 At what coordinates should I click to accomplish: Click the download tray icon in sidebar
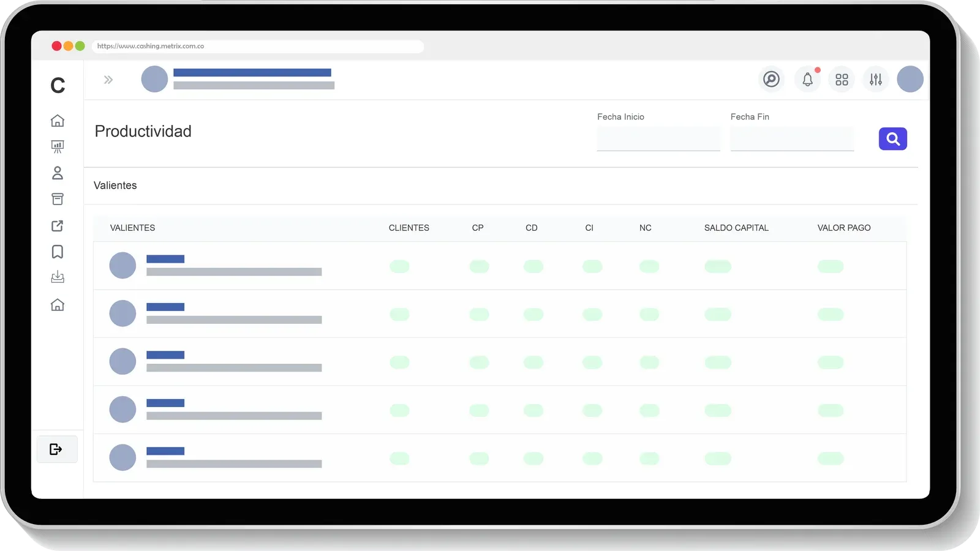pos(58,277)
